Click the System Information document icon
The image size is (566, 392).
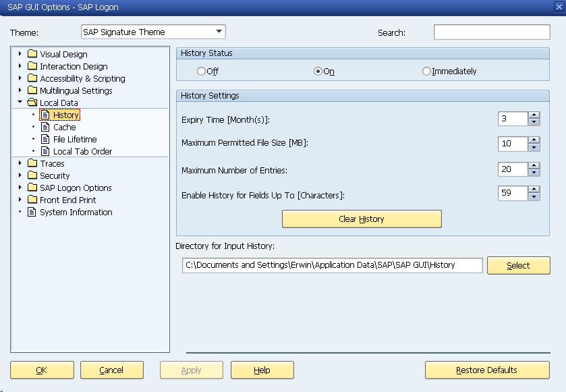[x=32, y=212]
